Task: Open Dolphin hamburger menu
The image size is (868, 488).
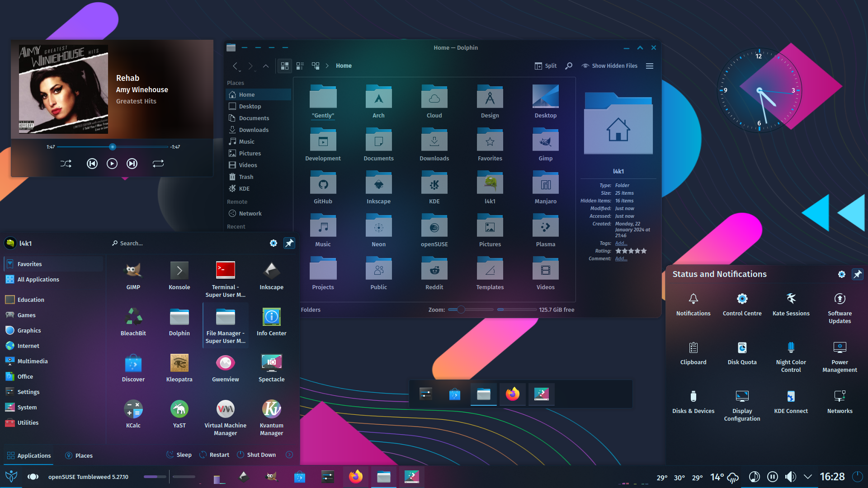Action: click(x=650, y=66)
